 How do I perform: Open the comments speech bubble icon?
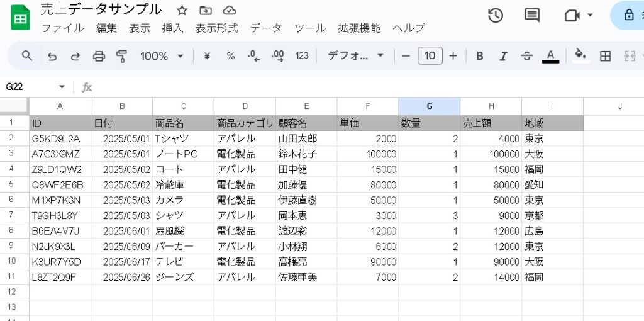532,16
